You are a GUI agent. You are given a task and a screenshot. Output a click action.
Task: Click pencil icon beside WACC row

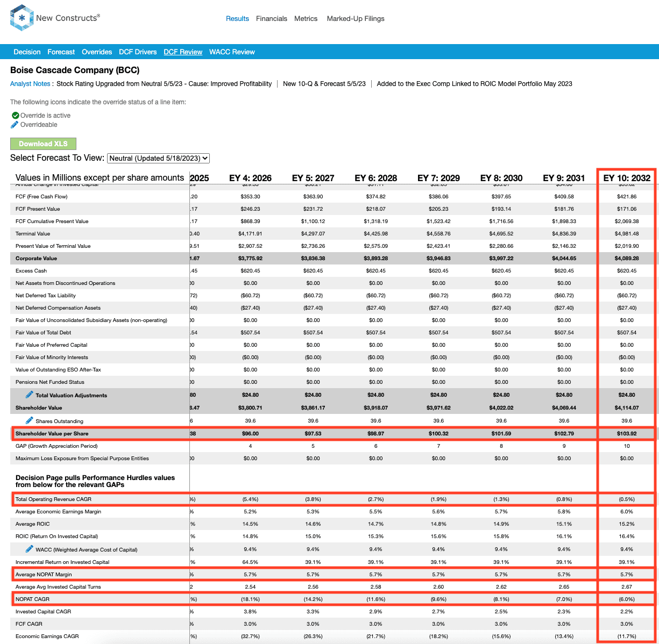30,549
